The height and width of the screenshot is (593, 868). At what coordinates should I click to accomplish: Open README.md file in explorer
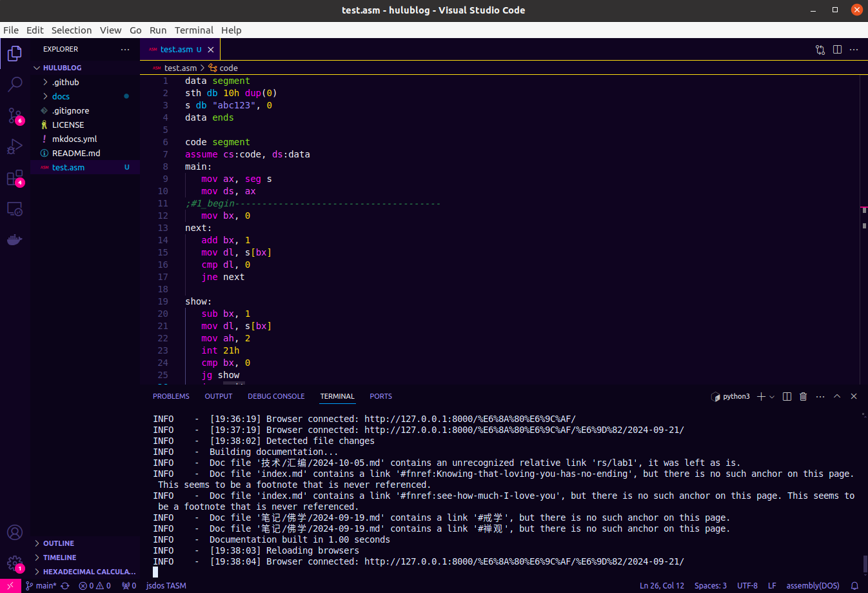[85, 153]
